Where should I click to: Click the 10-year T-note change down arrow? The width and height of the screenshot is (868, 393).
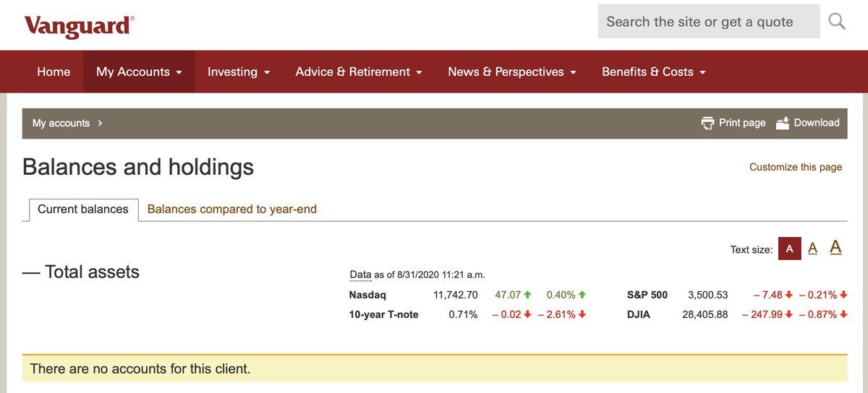pos(527,314)
